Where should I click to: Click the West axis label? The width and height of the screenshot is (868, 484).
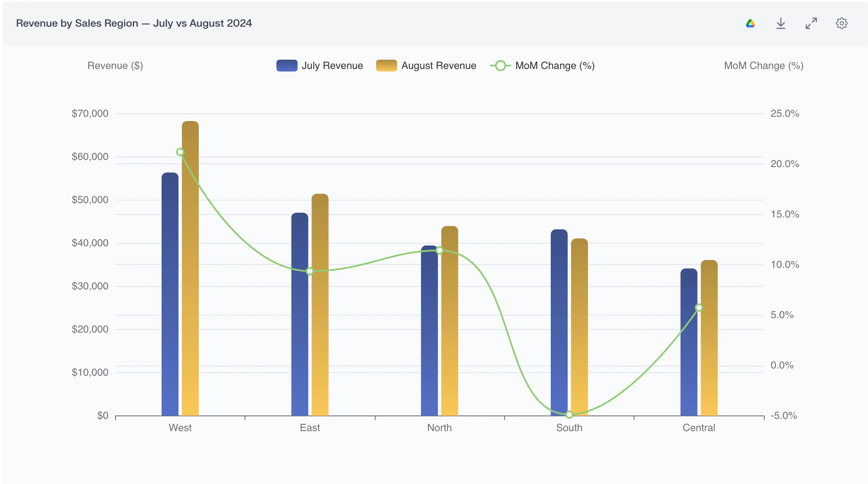click(x=180, y=428)
